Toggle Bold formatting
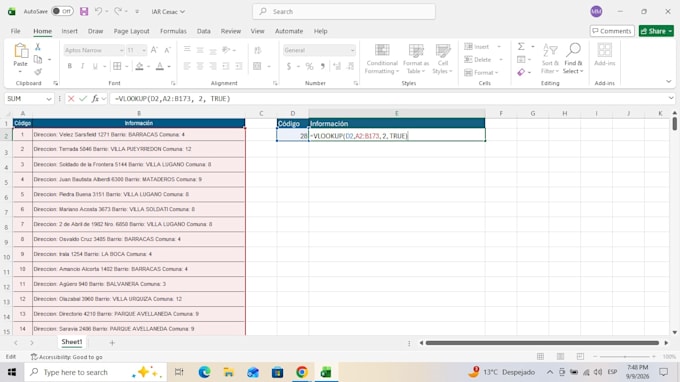The width and height of the screenshot is (680, 382). tap(69, 66)
